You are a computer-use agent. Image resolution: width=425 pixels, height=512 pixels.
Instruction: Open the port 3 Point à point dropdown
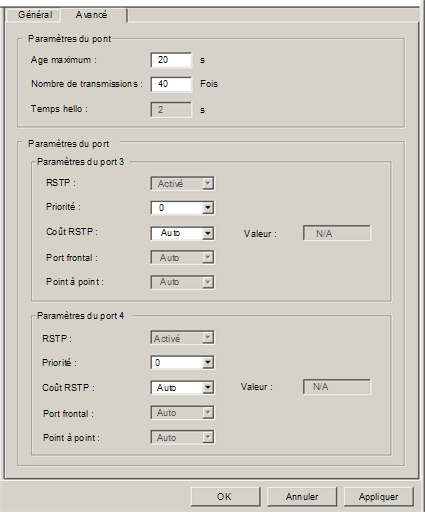(x=182, y=282)
